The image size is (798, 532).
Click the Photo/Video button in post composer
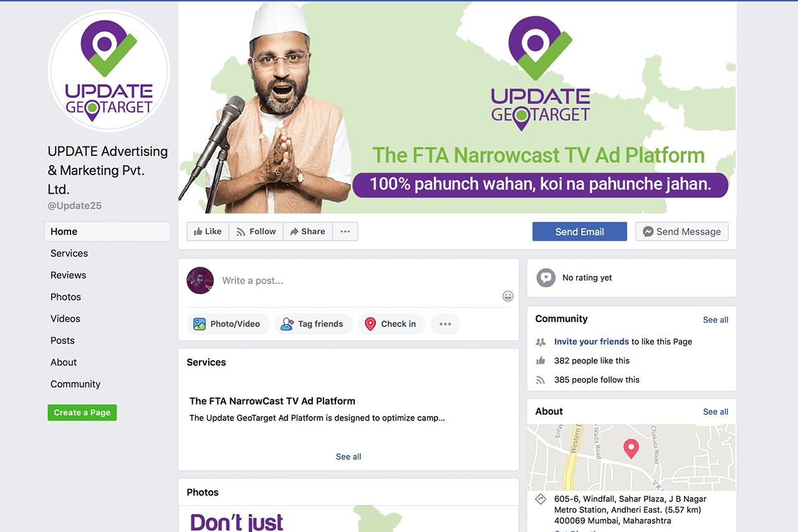click(x=228, y=324)
